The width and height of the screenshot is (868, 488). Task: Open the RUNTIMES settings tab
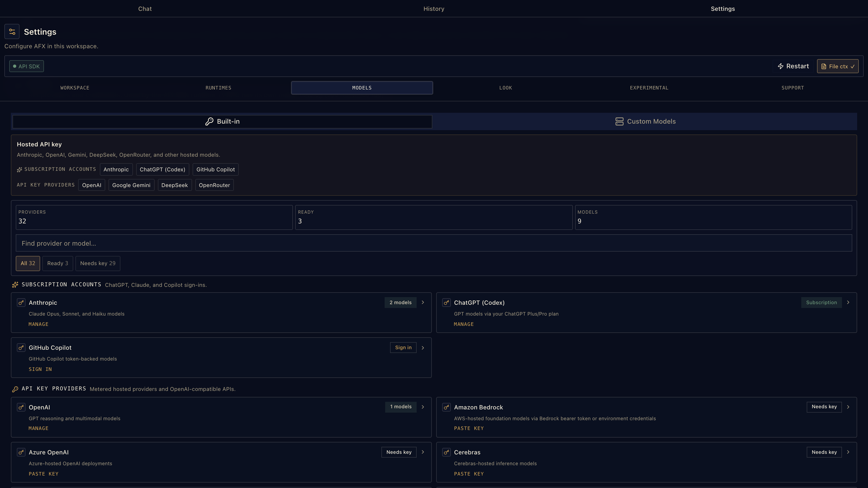(x=218, y=88)
